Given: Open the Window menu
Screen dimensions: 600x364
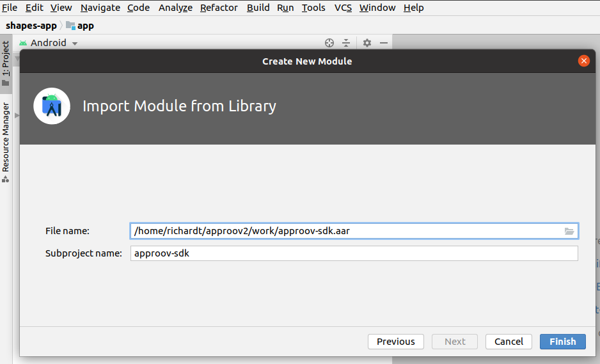Looking at the screenshot, I should 377,8.
